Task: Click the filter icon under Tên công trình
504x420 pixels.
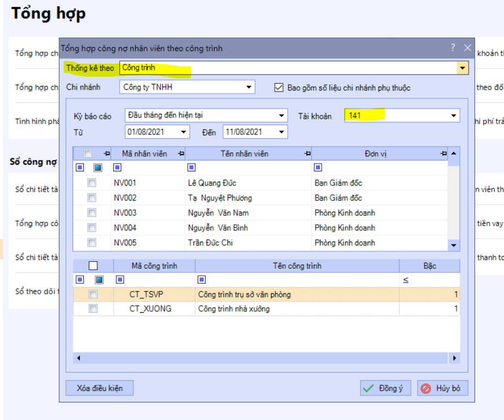Action: point(201,280)
